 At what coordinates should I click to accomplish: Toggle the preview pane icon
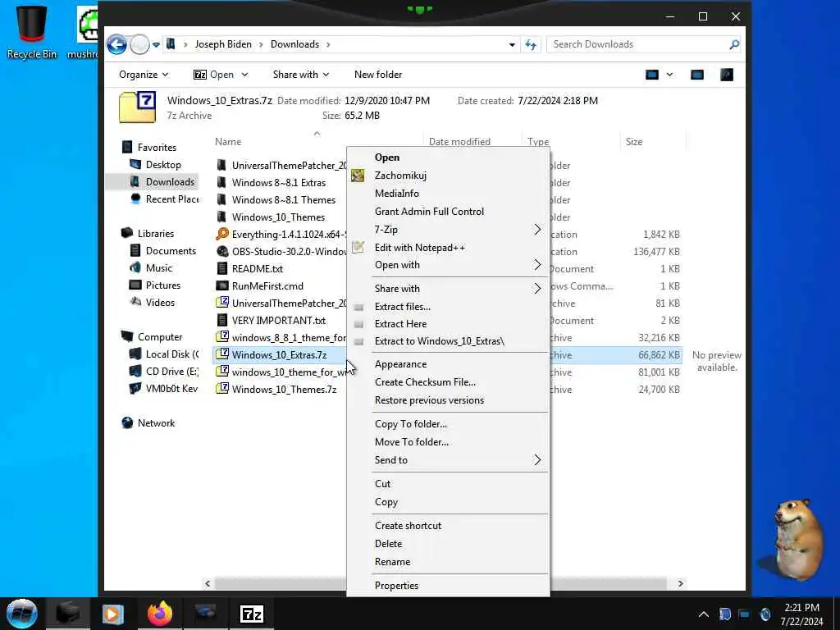click(x=697, y=75)
